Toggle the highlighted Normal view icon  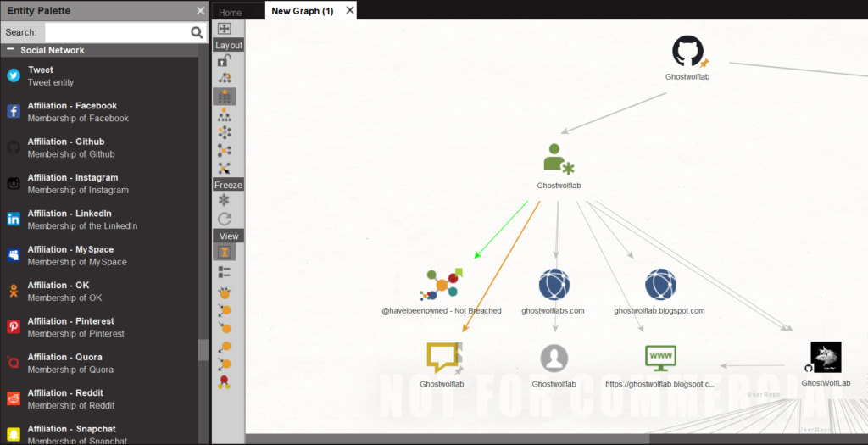click(224, 253)
